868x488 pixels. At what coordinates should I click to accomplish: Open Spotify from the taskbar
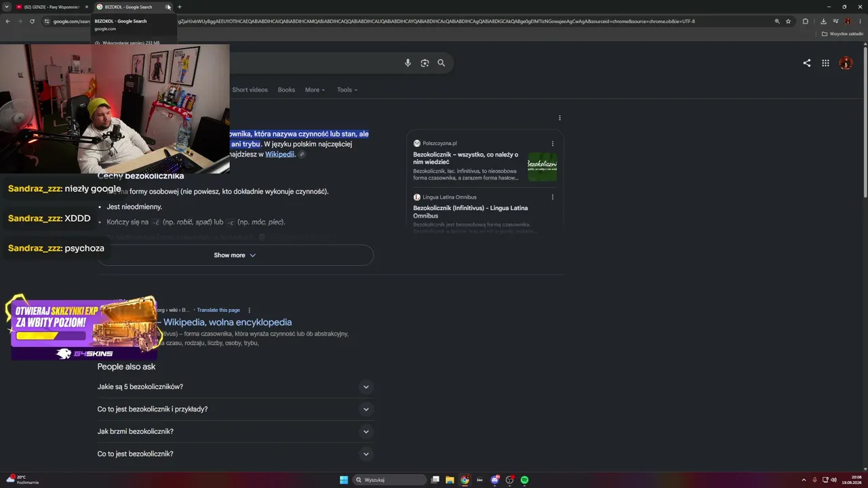click(525, 480)
